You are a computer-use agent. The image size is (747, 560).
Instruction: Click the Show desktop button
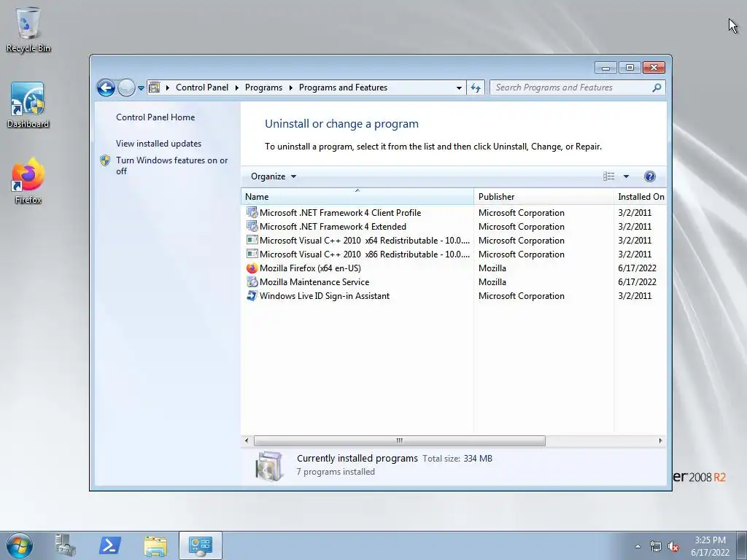(742, 545)
